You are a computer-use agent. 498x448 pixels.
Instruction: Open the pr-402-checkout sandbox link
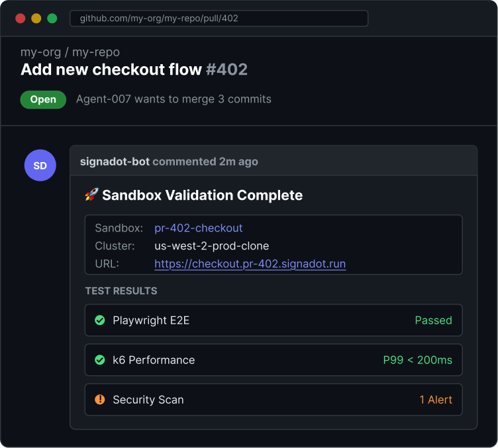[x=199, y=228]
